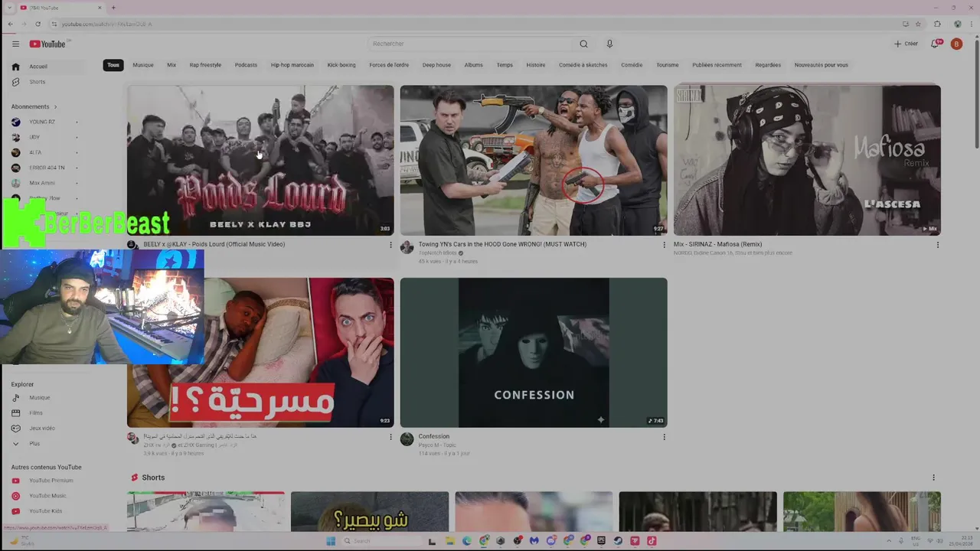The height and width of the screenshot is (551, 980).
Task: Click the magnifier search button
Action: [x=583, y=44]
